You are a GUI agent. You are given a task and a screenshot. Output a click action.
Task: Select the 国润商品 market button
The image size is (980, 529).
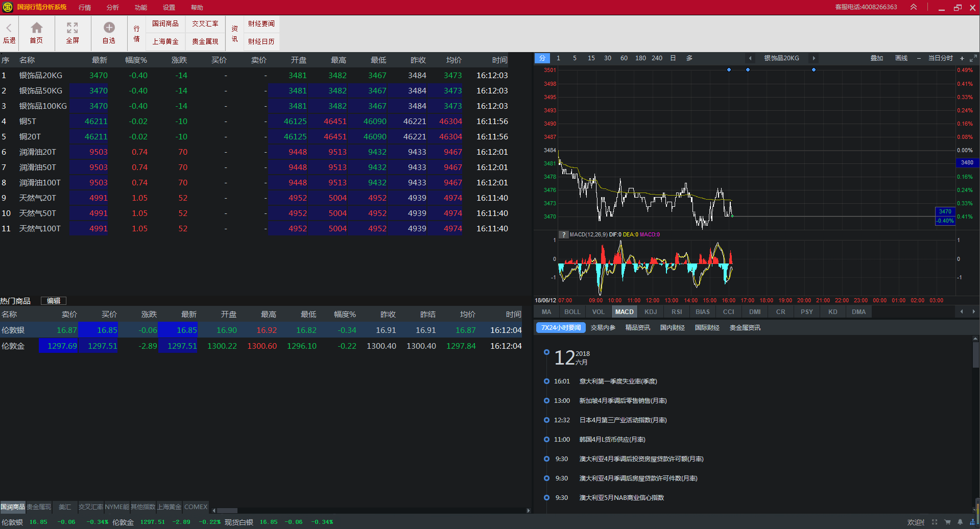point(165,24)
